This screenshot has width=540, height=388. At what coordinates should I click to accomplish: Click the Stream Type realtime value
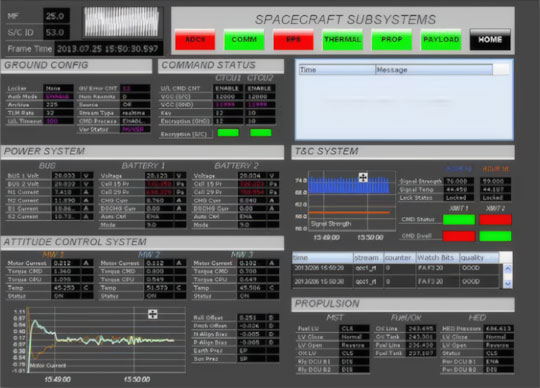coord(135,113)
